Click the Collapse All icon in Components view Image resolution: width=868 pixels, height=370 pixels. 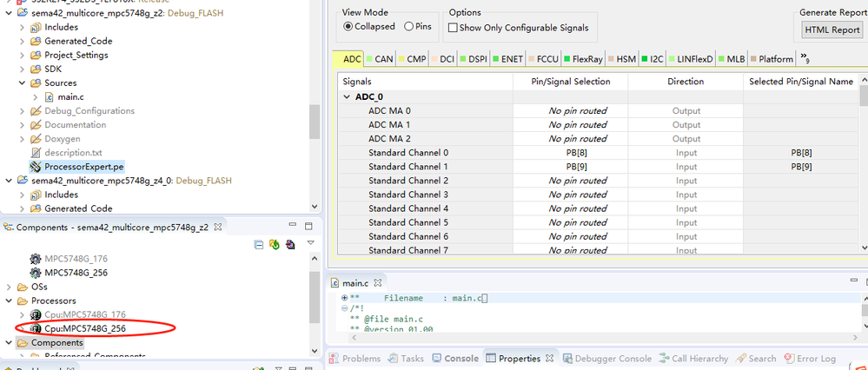click(258, 245)
